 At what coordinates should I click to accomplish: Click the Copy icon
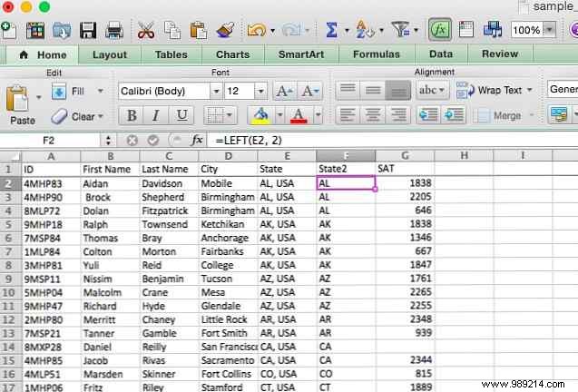point(172,30)
